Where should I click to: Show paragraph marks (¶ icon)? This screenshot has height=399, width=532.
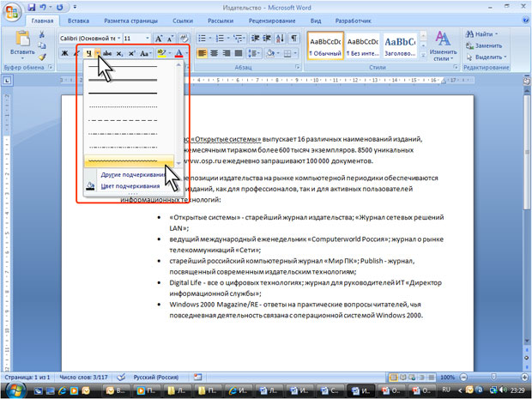pos(294,38)
